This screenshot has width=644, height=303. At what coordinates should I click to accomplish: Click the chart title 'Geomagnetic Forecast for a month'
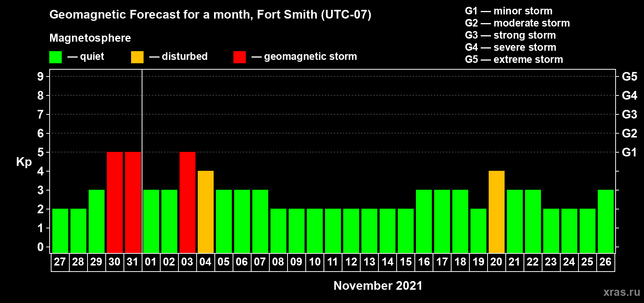151,15
